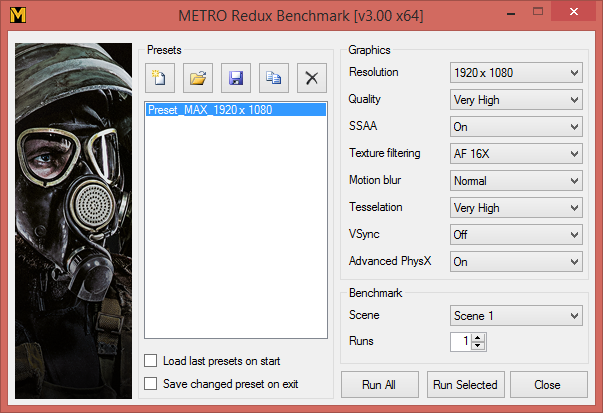Image resolution: width=603 pixels, height=413 pixels.
Task: Delete the preset with the X icon
Action: 312,78
